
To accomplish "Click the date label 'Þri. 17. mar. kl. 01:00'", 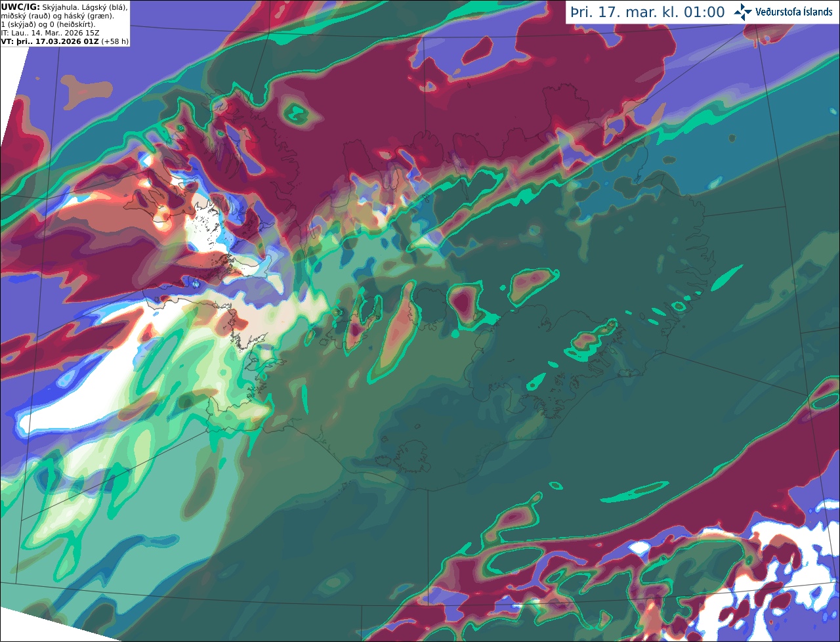I will [648, 12].
